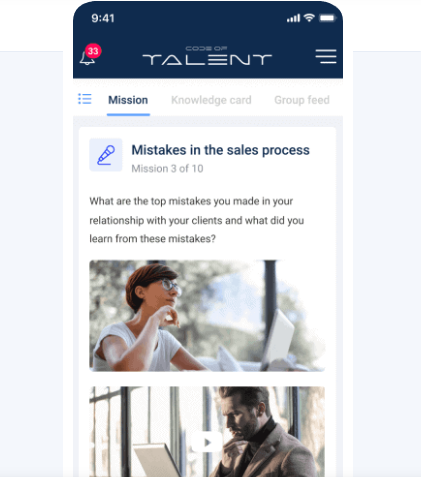Switch to the Knowledge card tab
The image size is (421, 477).
pos(211,100)
